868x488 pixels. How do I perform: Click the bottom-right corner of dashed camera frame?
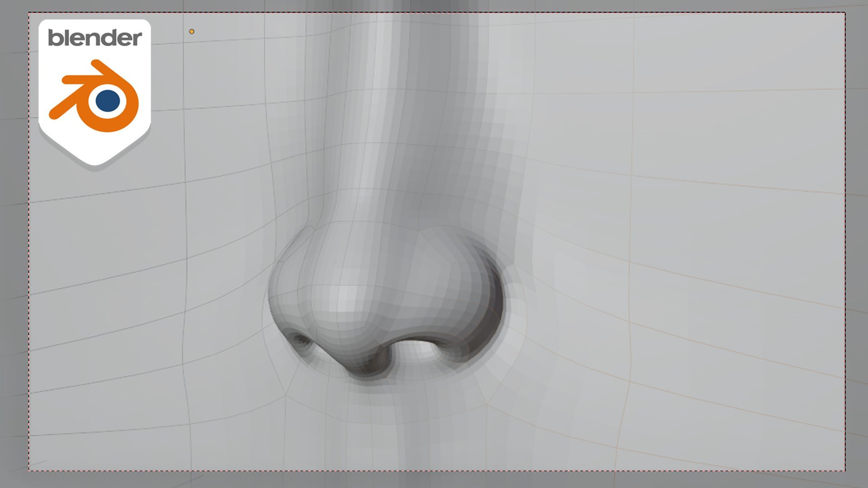845,471
